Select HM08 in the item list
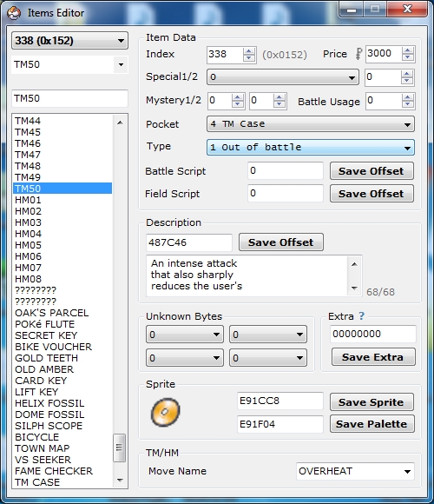434x504 pixels. 62,279
